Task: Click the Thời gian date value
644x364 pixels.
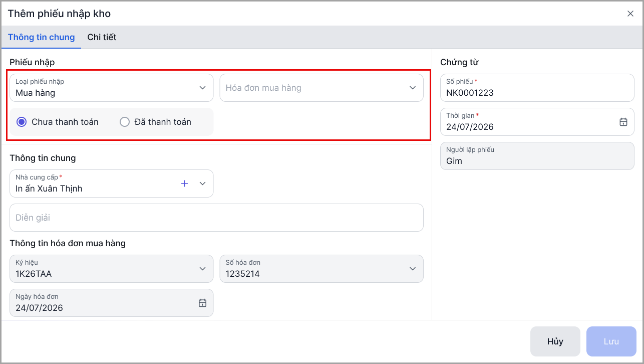Action: click(470, 127)
